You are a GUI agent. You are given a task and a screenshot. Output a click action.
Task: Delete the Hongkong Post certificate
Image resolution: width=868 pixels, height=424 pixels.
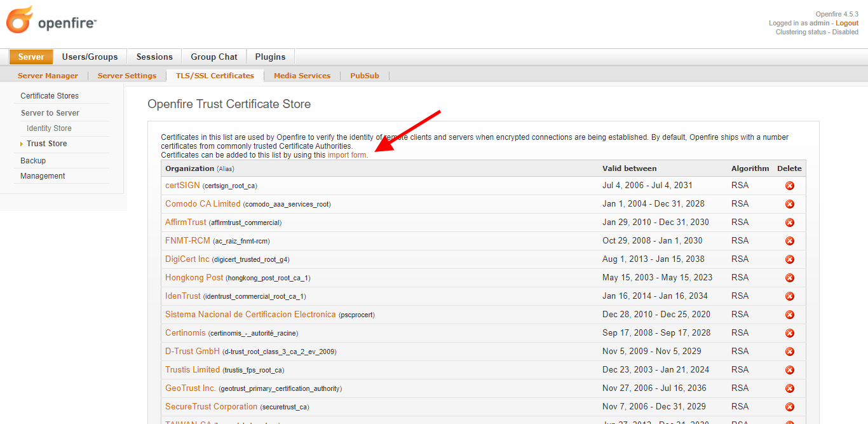[790, 278]
